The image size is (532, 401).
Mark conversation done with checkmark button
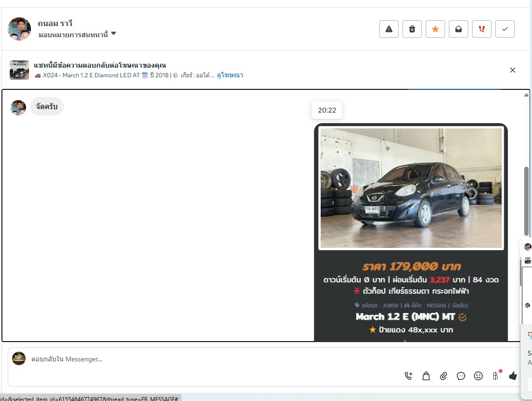tap(505, 29)
